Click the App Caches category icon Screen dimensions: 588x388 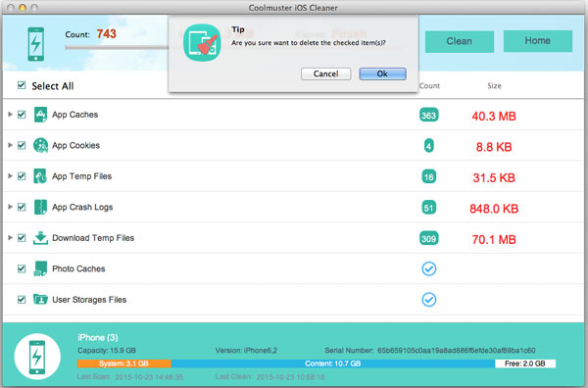(x=40, y=115)
